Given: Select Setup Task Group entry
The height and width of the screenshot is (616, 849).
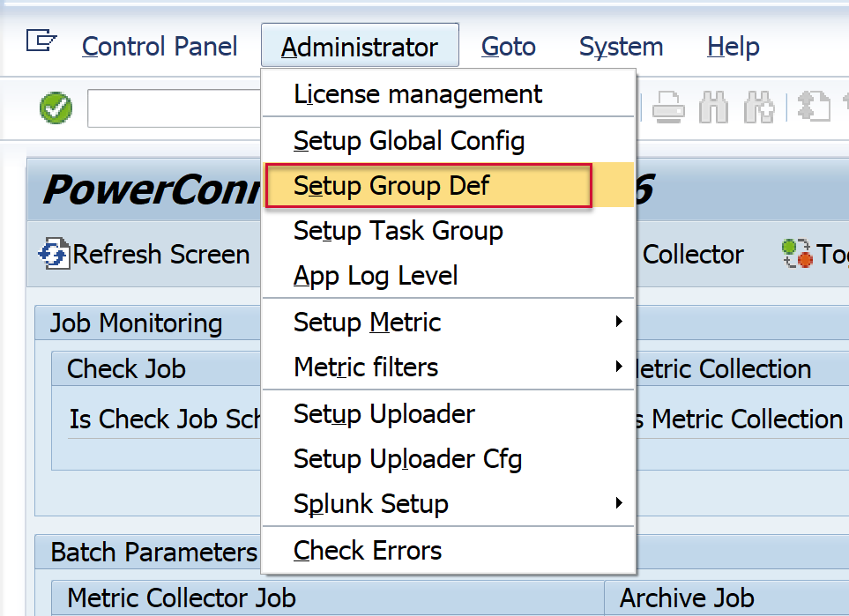Looking at the screenshot, I should point(398,231).
